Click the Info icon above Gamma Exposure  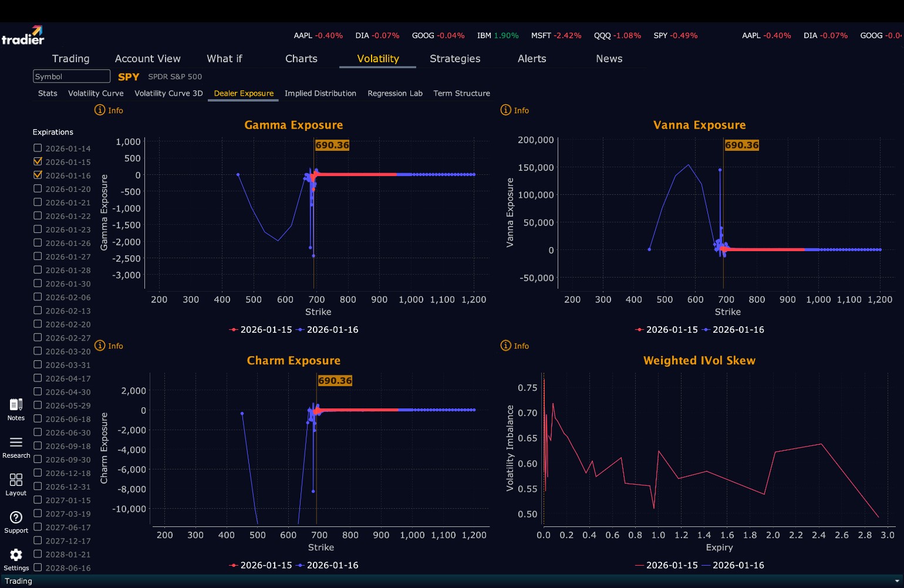tap(100, 110)
